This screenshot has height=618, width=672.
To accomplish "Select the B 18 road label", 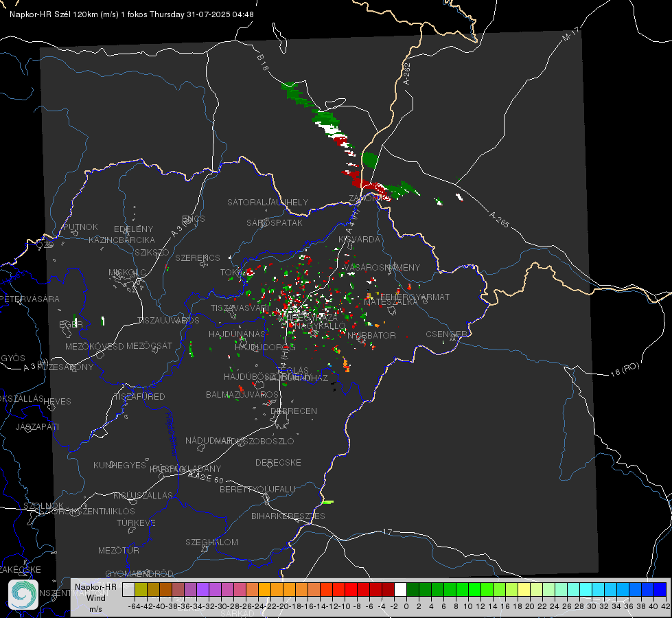I will point(263,62).
